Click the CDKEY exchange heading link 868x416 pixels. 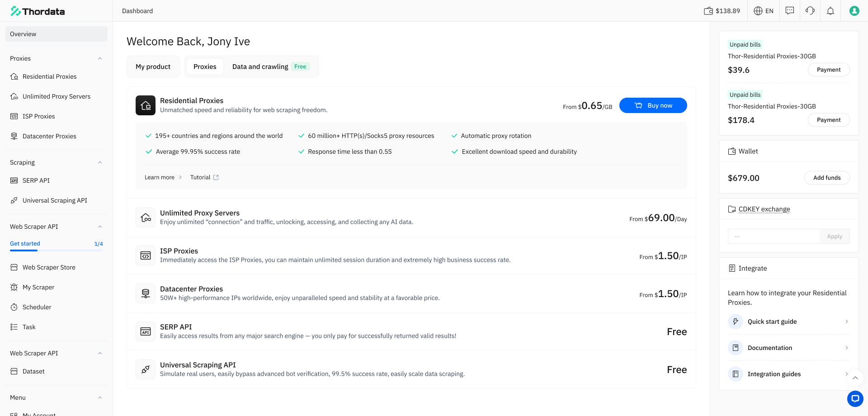coord(764,209)
